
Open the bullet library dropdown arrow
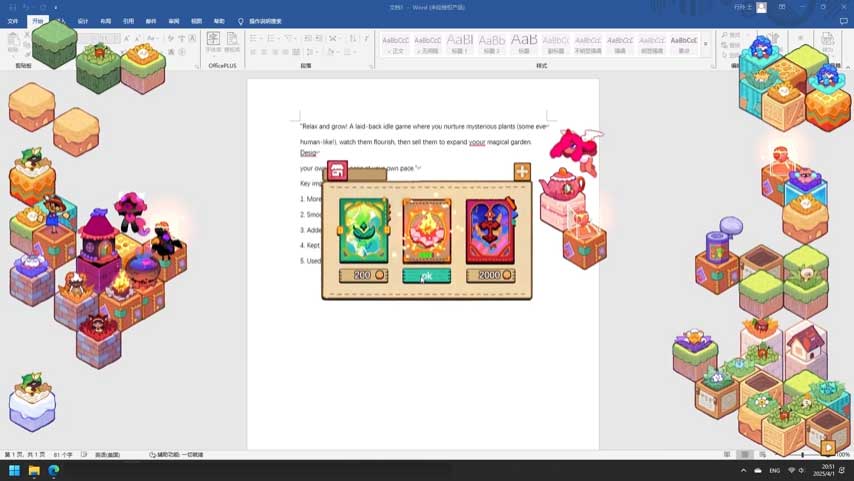click(260, 39)
